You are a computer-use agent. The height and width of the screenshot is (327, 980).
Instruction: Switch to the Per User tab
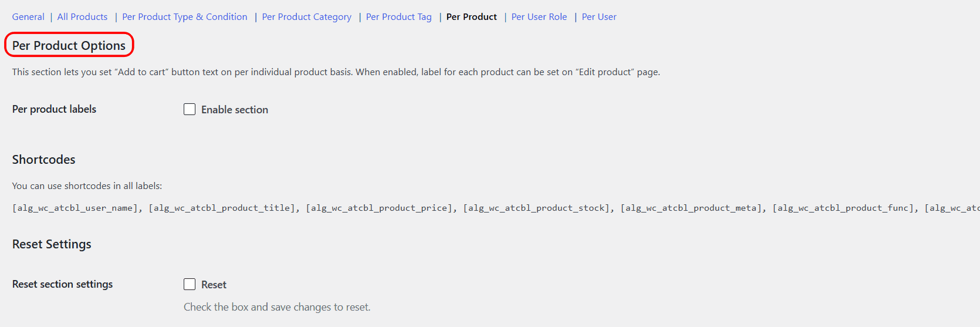pyautogui.click(x=599, y=17)
